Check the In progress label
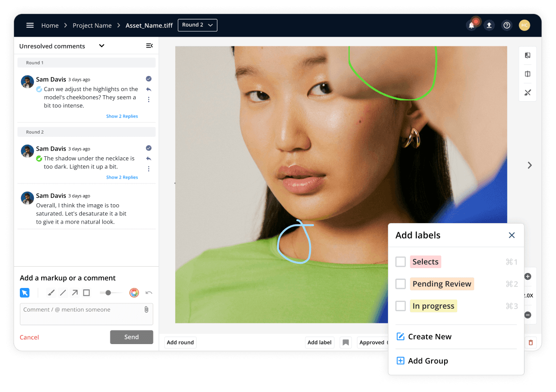This screenshot has width=556, height=392. tap(401, 306)
